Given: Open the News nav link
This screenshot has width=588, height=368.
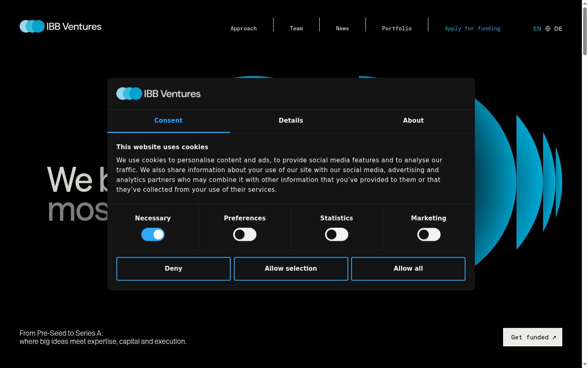Looking at the screenshot, I should point(342,29).
